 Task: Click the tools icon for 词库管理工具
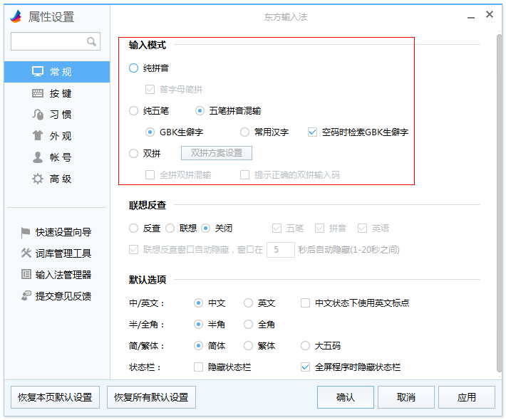coord(26,253)
